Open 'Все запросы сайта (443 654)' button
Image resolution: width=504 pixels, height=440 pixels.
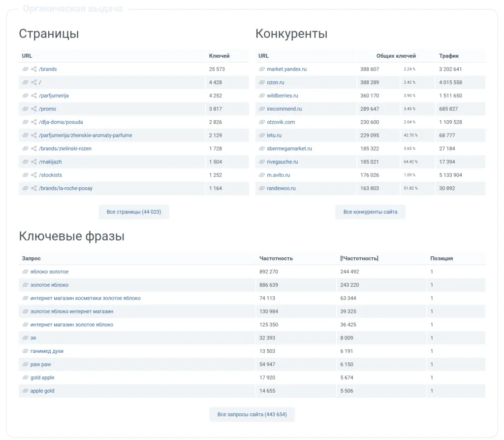pyautogui.click(x=252, y=414)
